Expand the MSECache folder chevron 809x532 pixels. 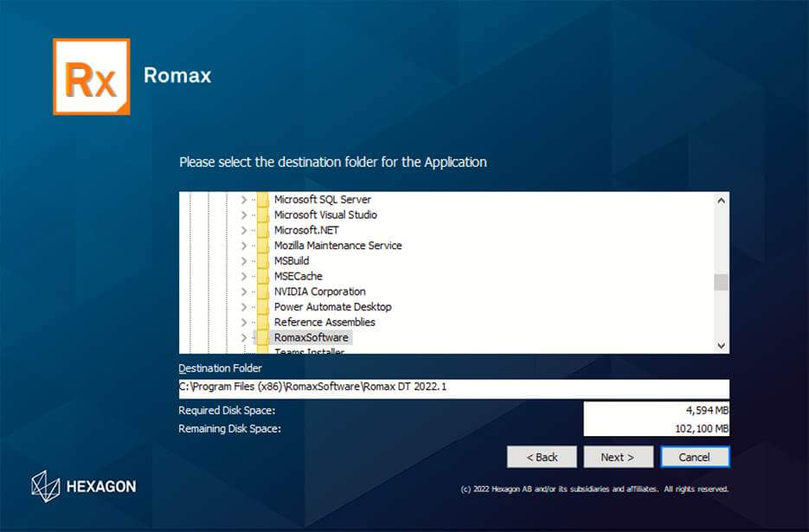click(x=243, y=277)
